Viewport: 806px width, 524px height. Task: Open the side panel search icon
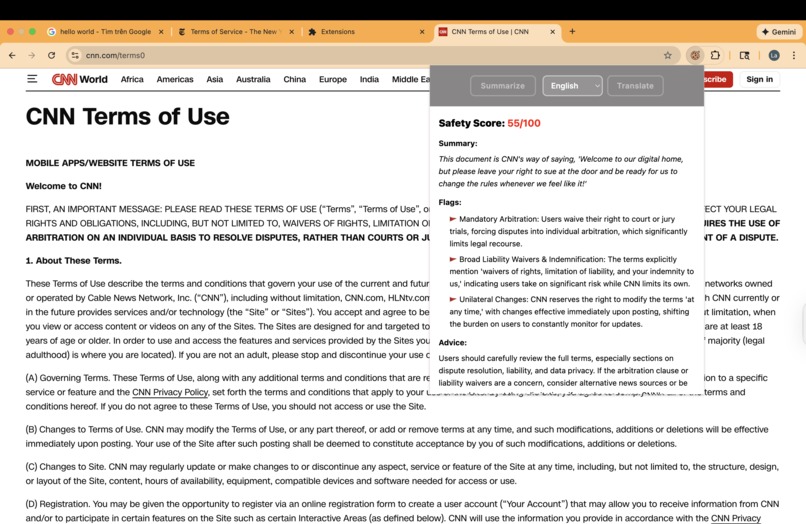click(x=744, y=55)
